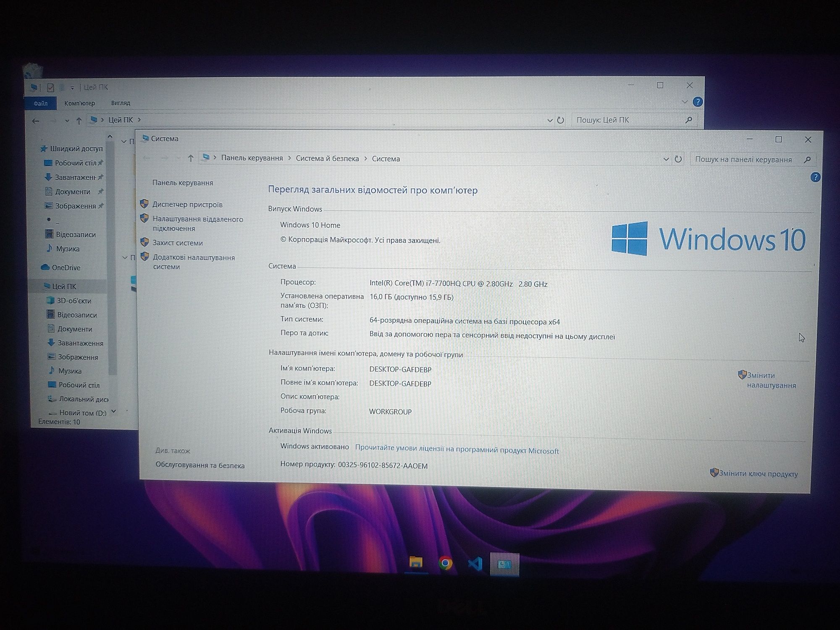Open Обслуговування та безпека link
Screen dimensions: 840x630
click(200, 465)
